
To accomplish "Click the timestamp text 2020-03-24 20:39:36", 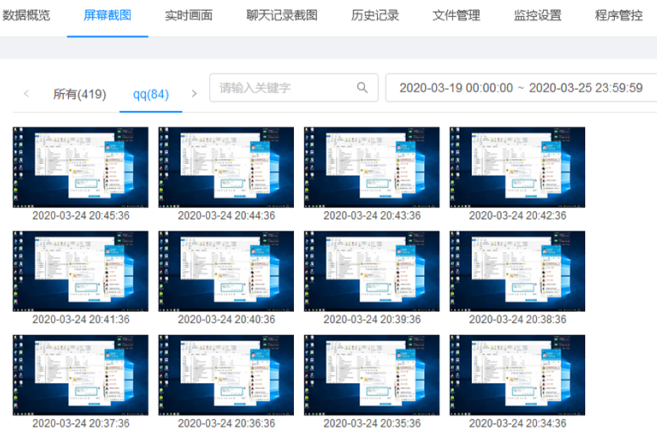I will tap(372, 319).
